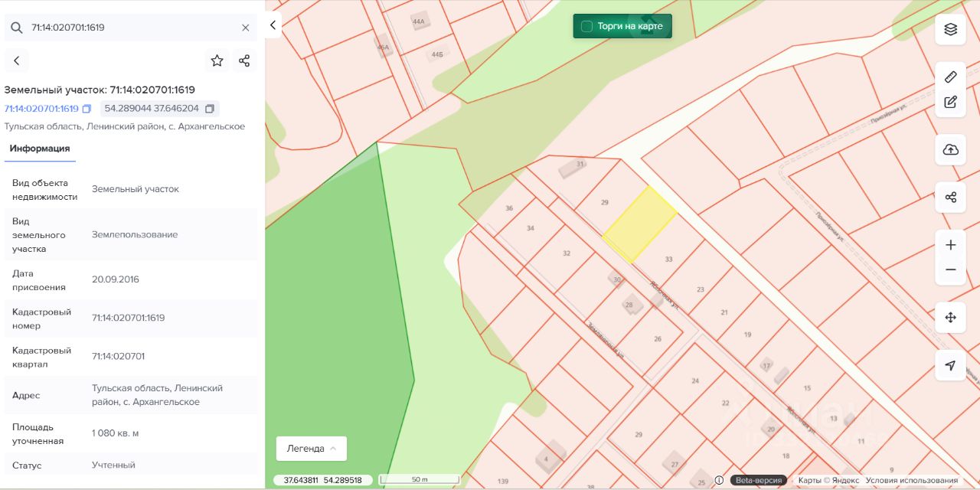Click the search magnifier icon

[x=16, y=28]
